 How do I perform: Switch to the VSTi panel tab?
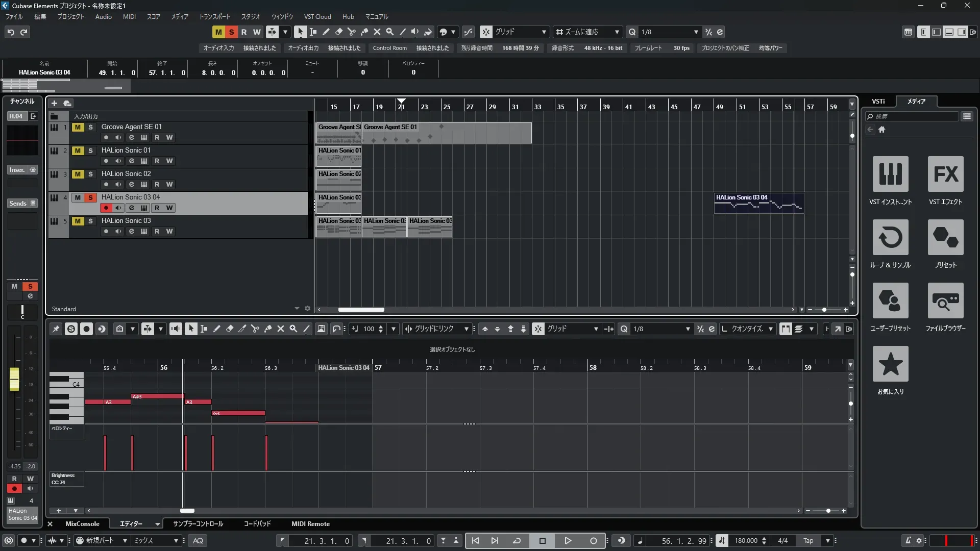tap(878, 101)
